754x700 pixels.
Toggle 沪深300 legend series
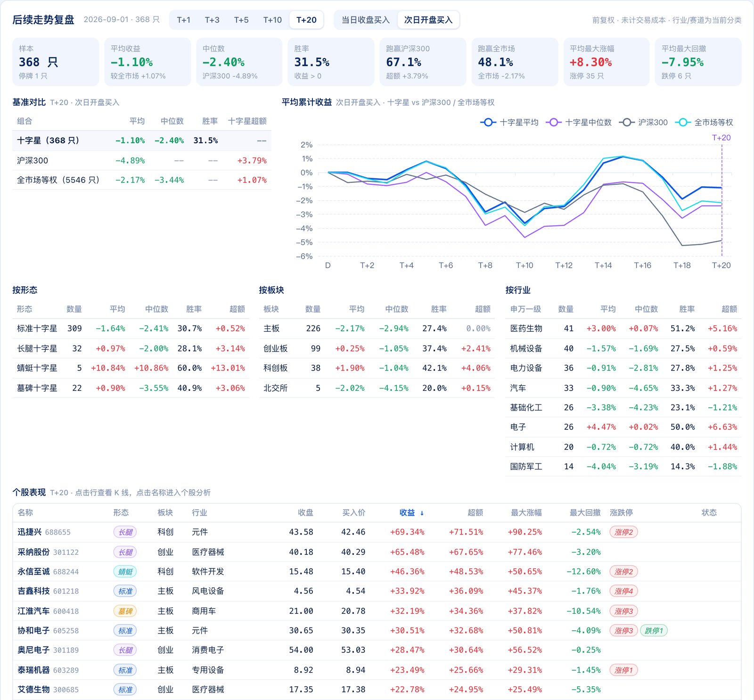click(x=643, y=122)
